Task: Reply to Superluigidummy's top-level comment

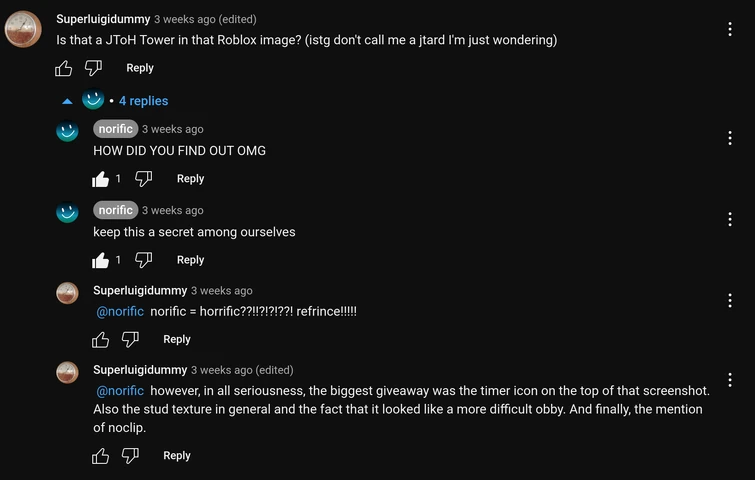Action: point(140,68)
